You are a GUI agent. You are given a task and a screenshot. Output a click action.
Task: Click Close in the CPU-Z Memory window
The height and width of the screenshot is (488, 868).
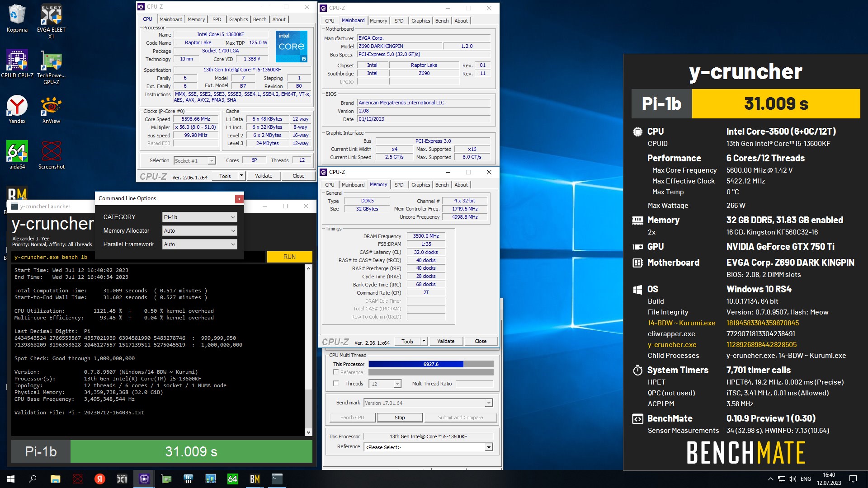pyautogui.click(x=481, y=341)
